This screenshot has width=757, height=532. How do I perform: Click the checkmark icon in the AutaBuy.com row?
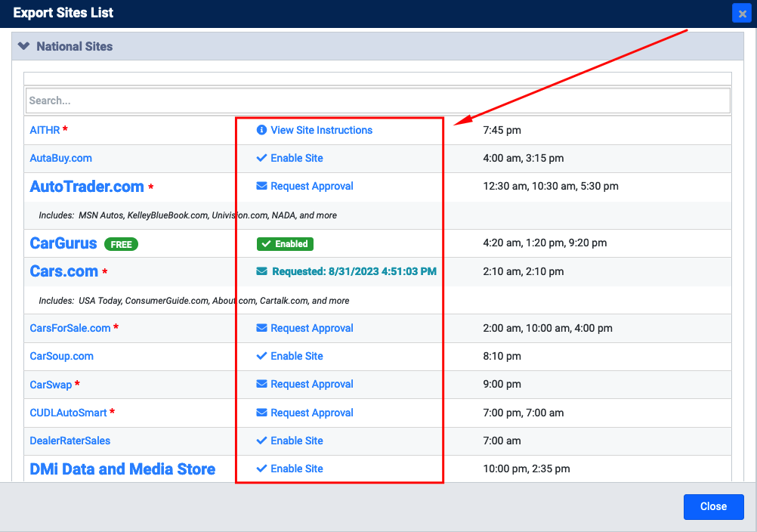[x=261, y=158]
